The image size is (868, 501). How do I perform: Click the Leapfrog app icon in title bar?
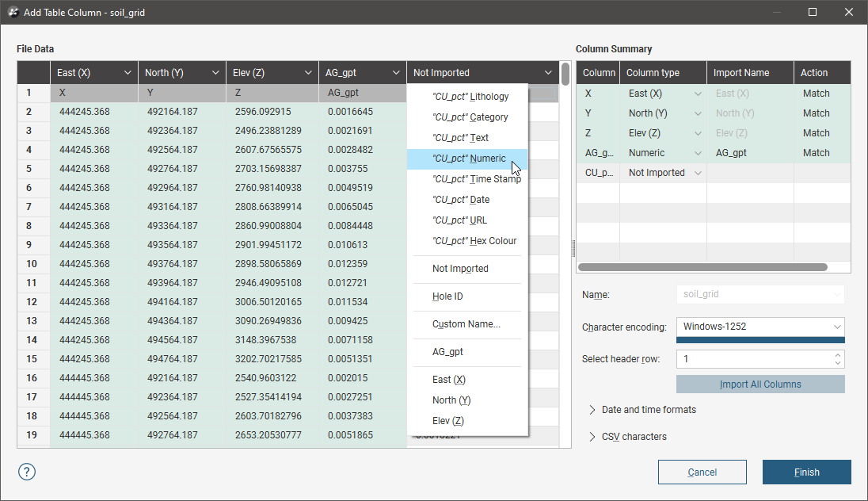pyautogui.click(x=11, y=13)
